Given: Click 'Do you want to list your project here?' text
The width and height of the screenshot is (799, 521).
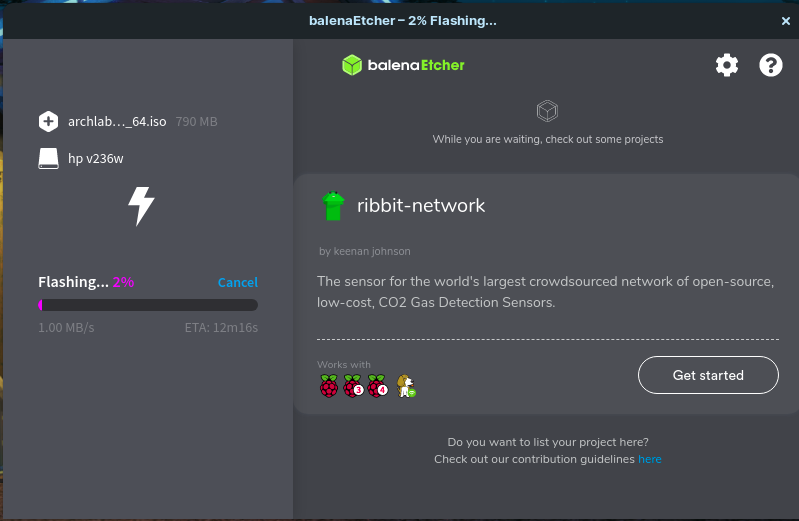Looking at the screenshot, I should [x=548, y=442].
